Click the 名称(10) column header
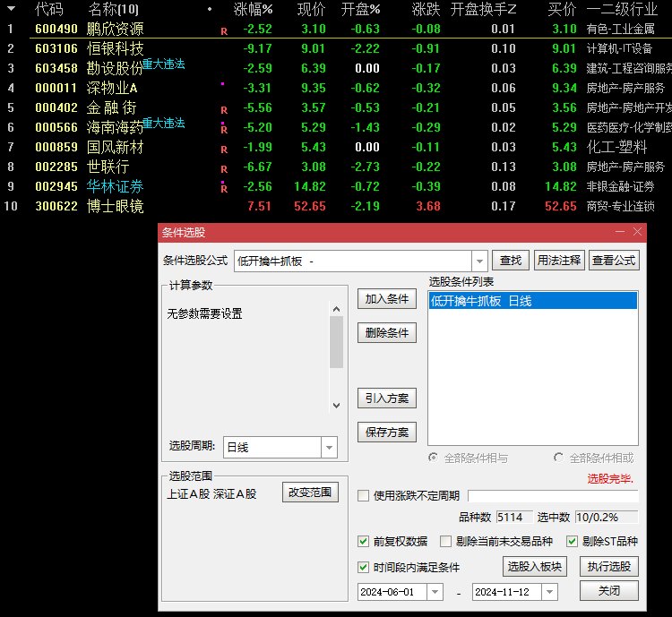Screen dimensions: 672x617 point(113,9)
